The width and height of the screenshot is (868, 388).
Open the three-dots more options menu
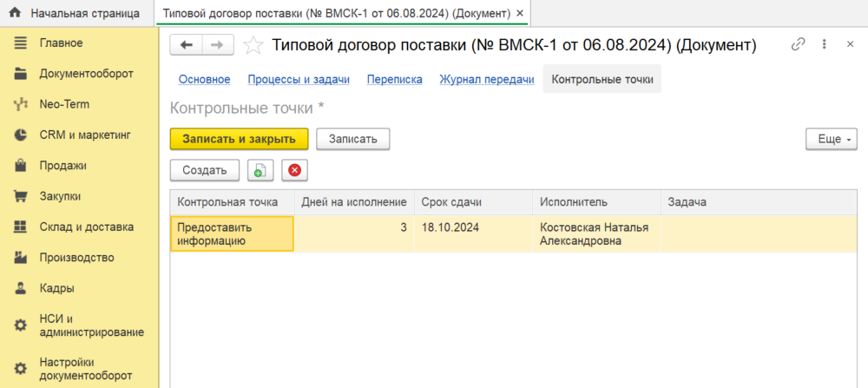click(825, 44)
